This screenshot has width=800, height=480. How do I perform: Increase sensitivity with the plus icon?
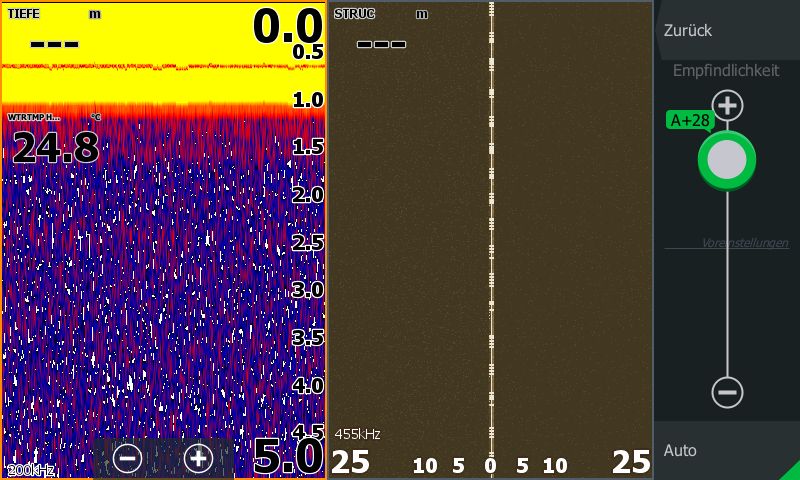pyautogui.click(x=727, y=105)
